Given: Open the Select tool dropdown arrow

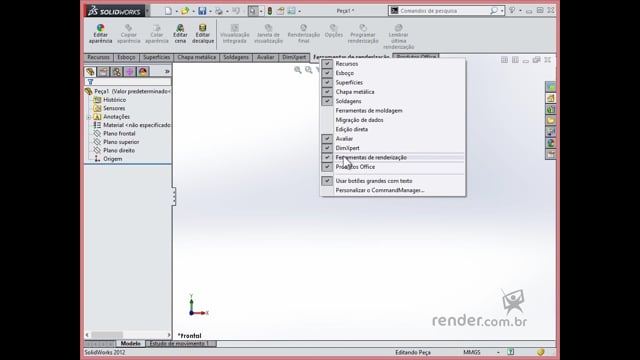Looking at the screenshot, I should point(261,11).
